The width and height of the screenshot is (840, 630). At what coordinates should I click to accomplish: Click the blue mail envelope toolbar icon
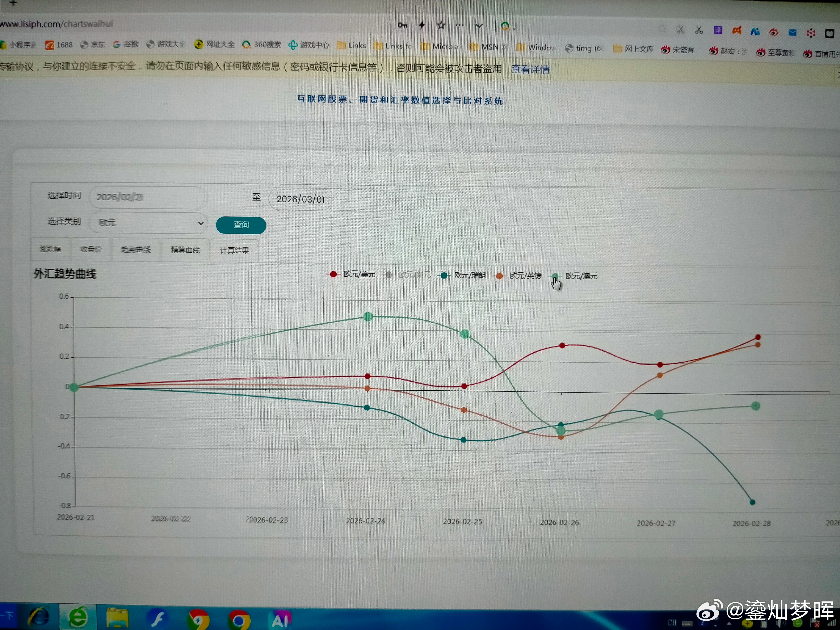pos(792,33)
